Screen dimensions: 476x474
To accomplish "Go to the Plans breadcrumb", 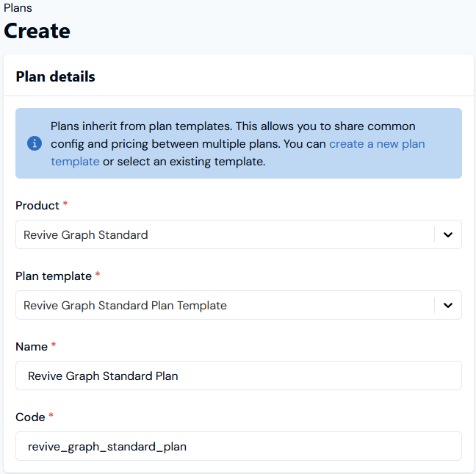I will click(18, 8).
